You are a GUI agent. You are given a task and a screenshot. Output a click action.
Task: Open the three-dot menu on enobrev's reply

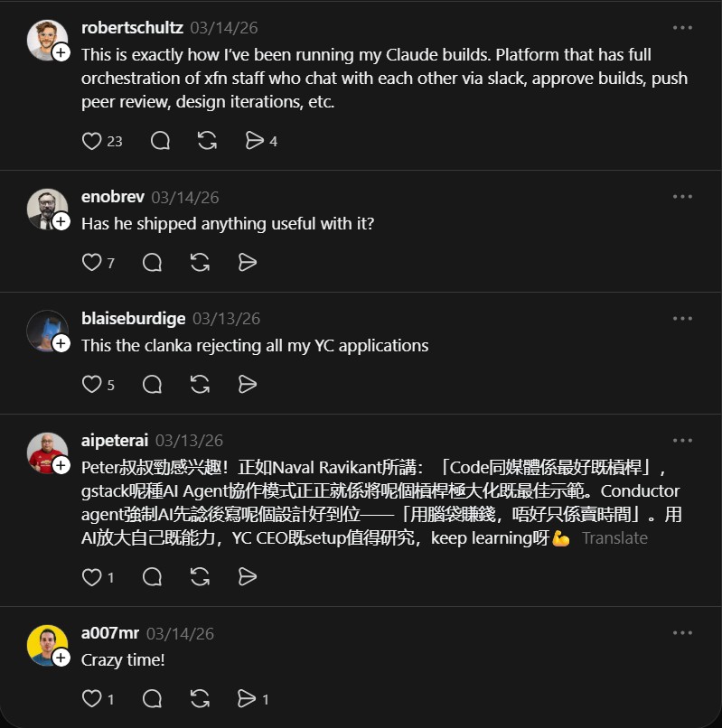tap(684, 196)
